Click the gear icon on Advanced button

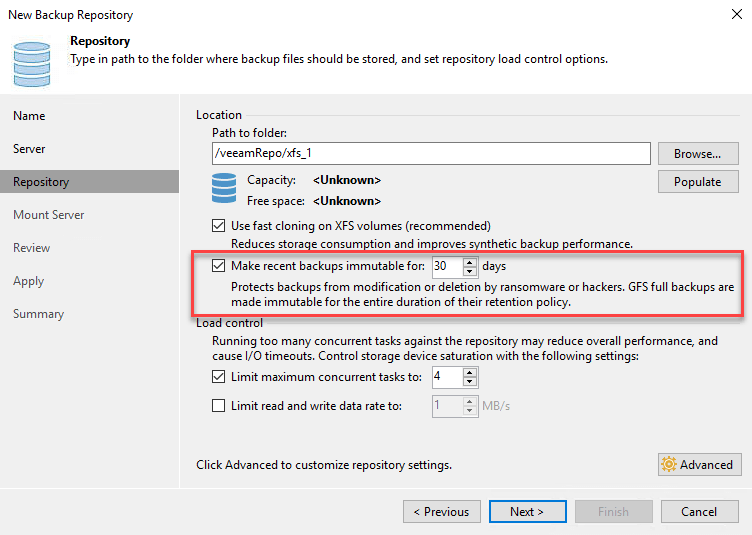pyautogui.click(x=669, y=464)
